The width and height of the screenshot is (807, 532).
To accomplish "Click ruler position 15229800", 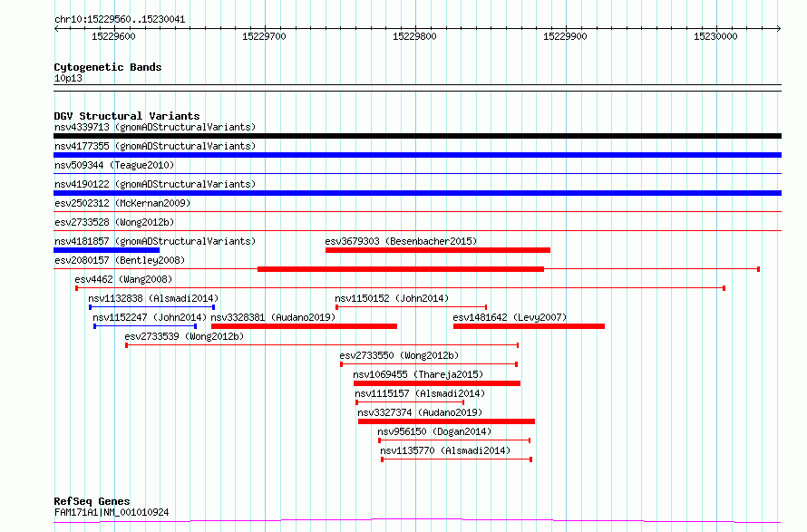I will tap(414, 36).
